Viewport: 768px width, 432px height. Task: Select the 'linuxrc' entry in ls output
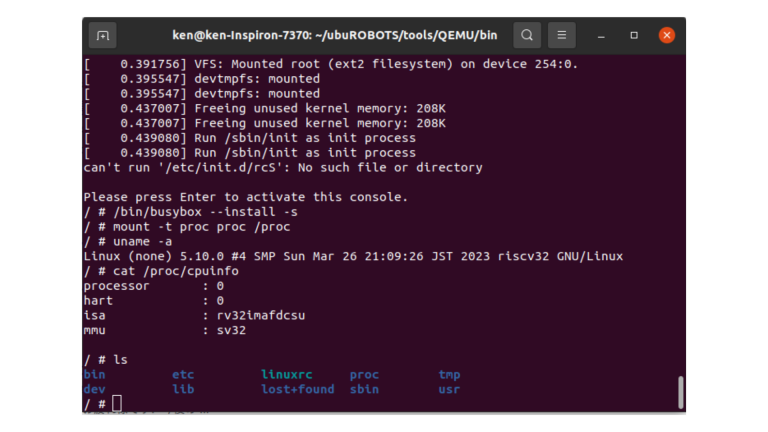(287, 374)
